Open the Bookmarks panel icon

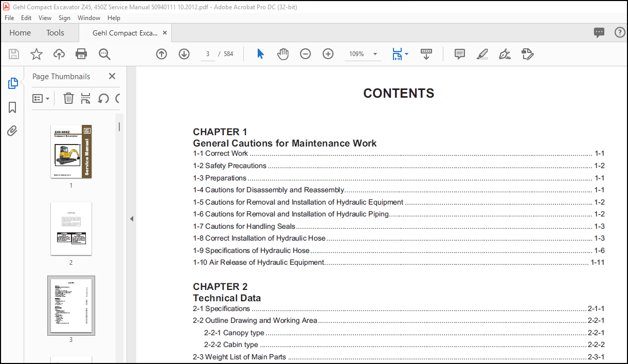[12, 107]
